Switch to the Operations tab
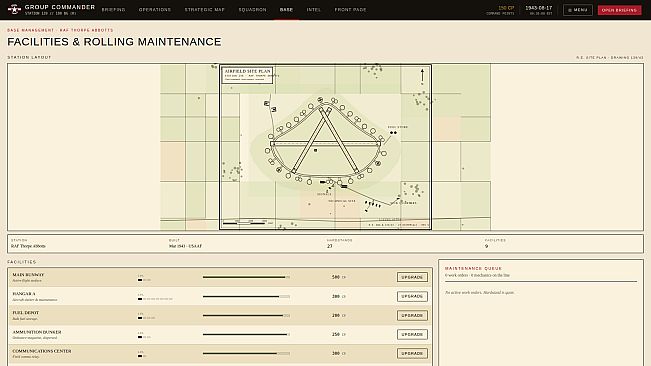Viewport: 651px width, 366px height. (x=155, y=10)
